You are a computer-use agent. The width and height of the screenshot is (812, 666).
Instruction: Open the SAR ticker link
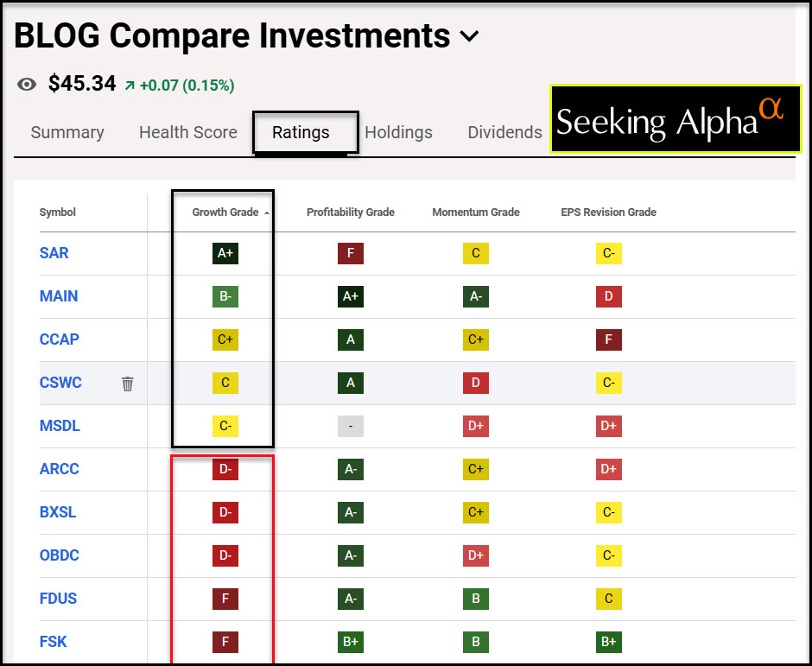coord(54,253)
